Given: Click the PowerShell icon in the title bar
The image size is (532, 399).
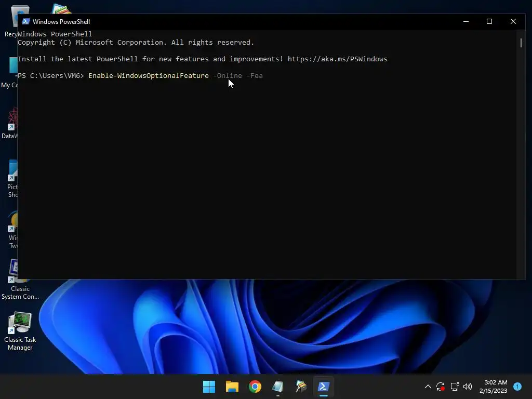Looking at the screenshot, I should [26, 21].
